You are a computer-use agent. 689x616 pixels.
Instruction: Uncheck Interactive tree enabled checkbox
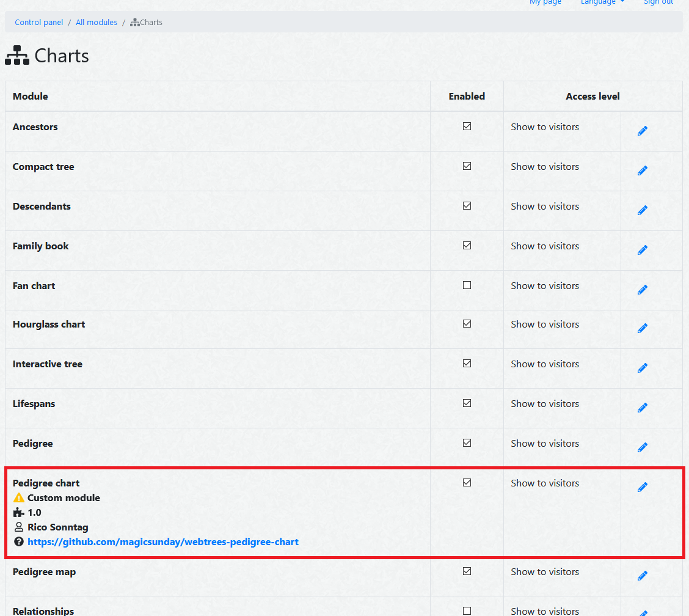pos(467,363)
